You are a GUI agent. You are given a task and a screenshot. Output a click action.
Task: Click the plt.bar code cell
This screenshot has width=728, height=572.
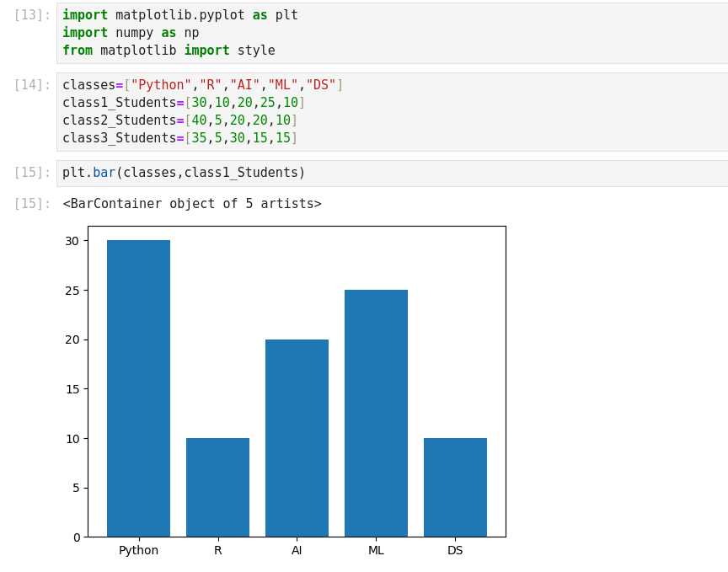click(184, 173)
